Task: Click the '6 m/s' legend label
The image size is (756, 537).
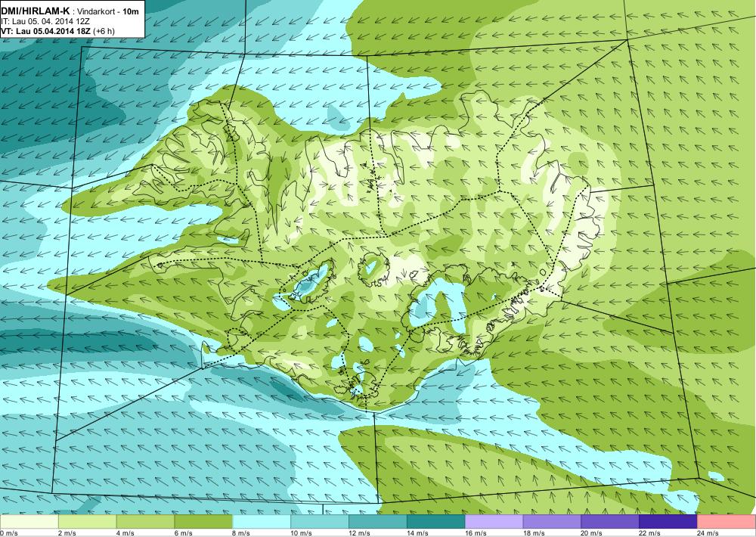Action: (184, 533)
